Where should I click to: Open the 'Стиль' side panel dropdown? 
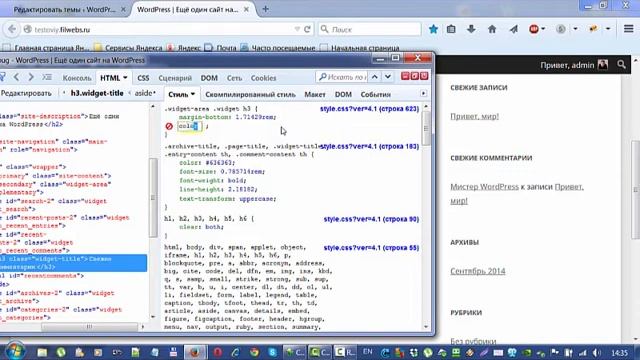coord(193,94)
